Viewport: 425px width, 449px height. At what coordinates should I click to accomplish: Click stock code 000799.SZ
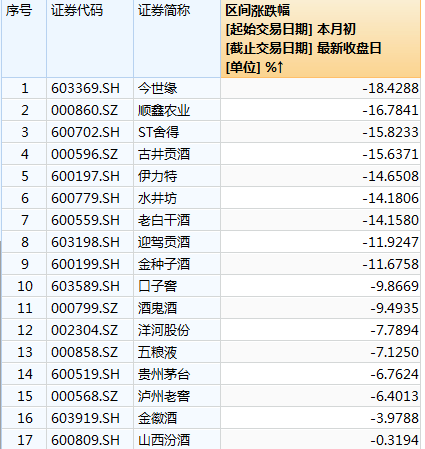click(90, 308)
